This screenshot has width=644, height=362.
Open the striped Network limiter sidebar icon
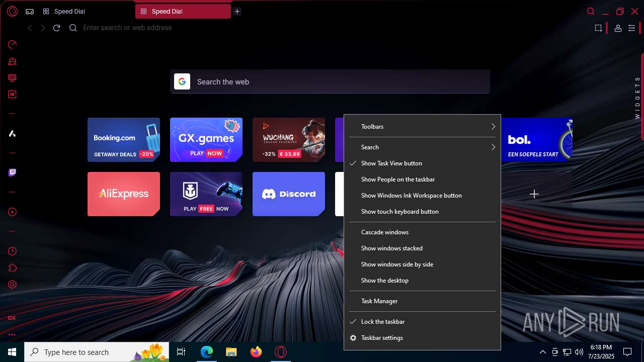tap(12, 78)
